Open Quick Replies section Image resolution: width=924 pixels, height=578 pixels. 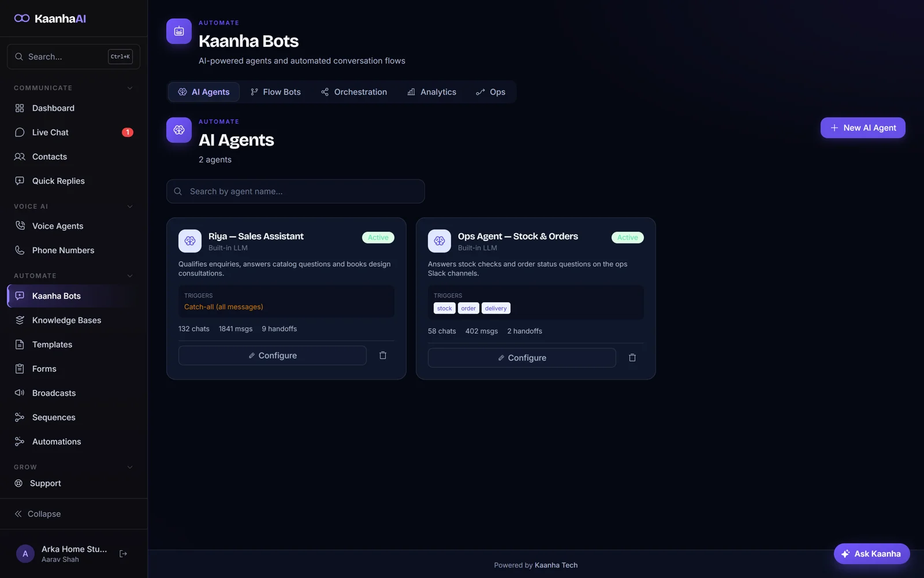(x=74, y=181)
